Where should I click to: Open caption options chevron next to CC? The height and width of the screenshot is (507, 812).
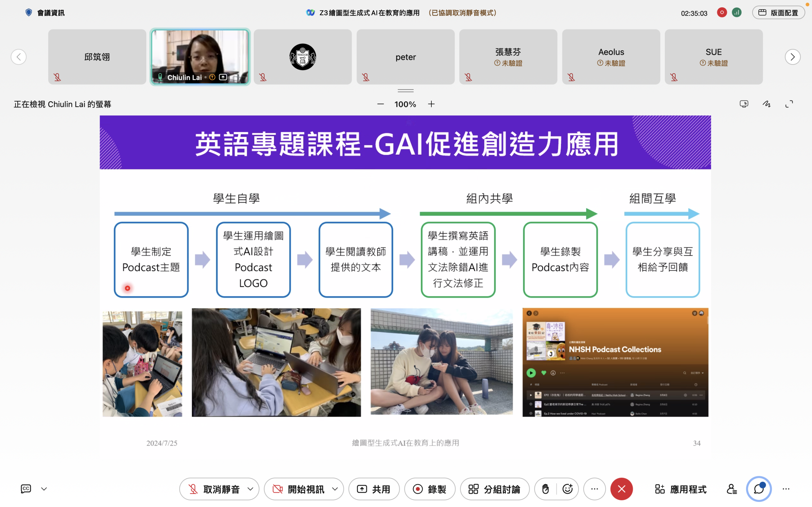[x=44, y=489]
